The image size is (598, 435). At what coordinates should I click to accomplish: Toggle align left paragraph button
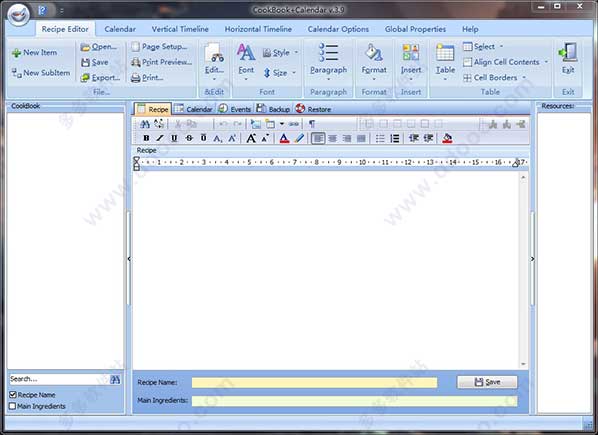(x=318, y=138)
